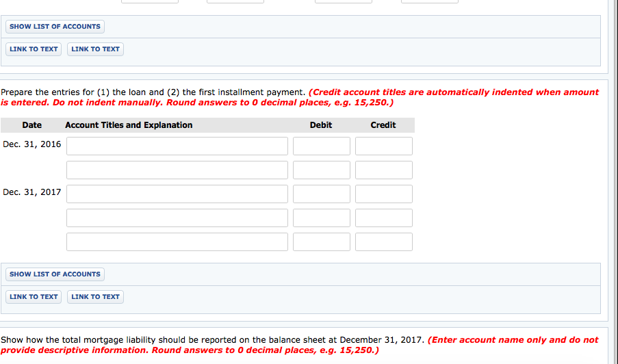Viewport: 618px width, 364px height.
Task: Select the debit field in Dec. 31, 2016 row
Action: tap(322, 146)
